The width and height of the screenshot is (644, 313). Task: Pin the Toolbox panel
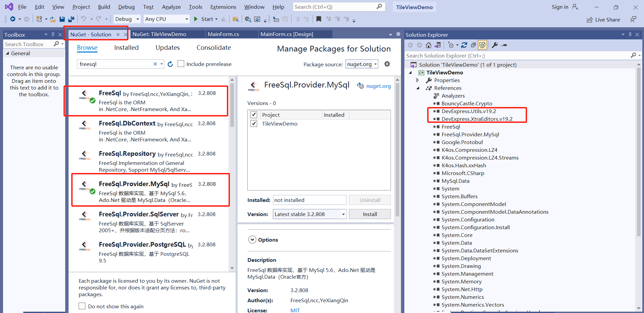(x=53, y=34)
